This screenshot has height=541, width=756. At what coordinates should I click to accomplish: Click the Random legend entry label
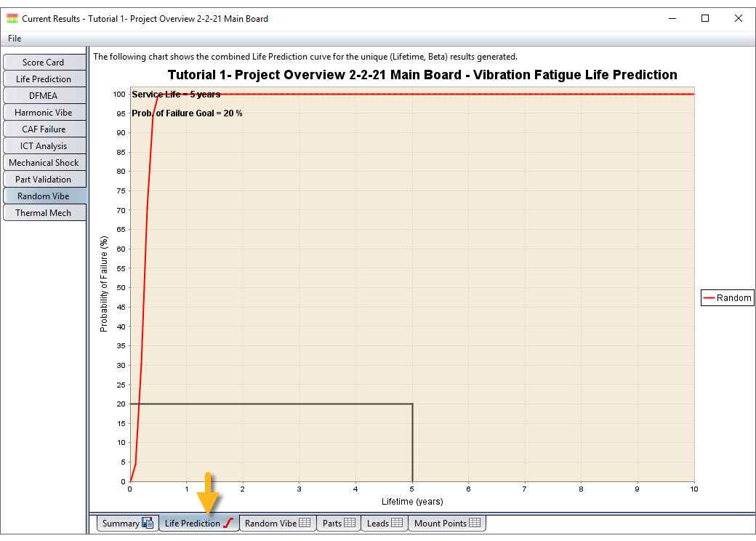[733, 298]
